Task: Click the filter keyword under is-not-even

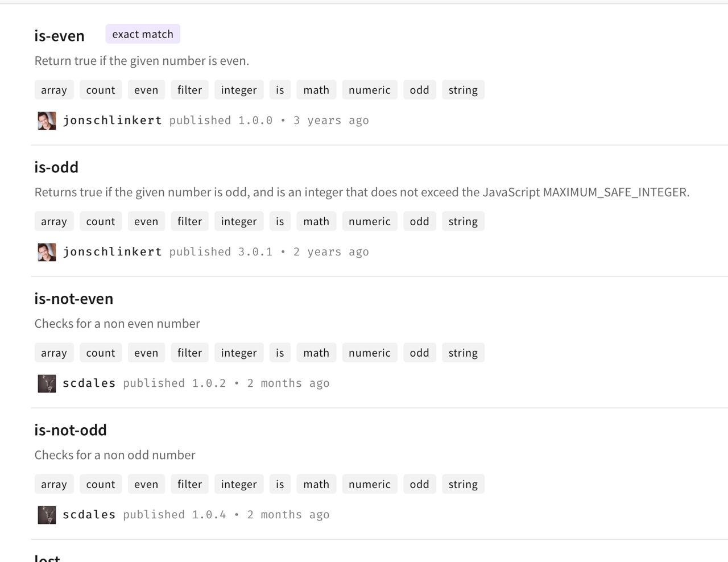Action: [x=189, y=353]
